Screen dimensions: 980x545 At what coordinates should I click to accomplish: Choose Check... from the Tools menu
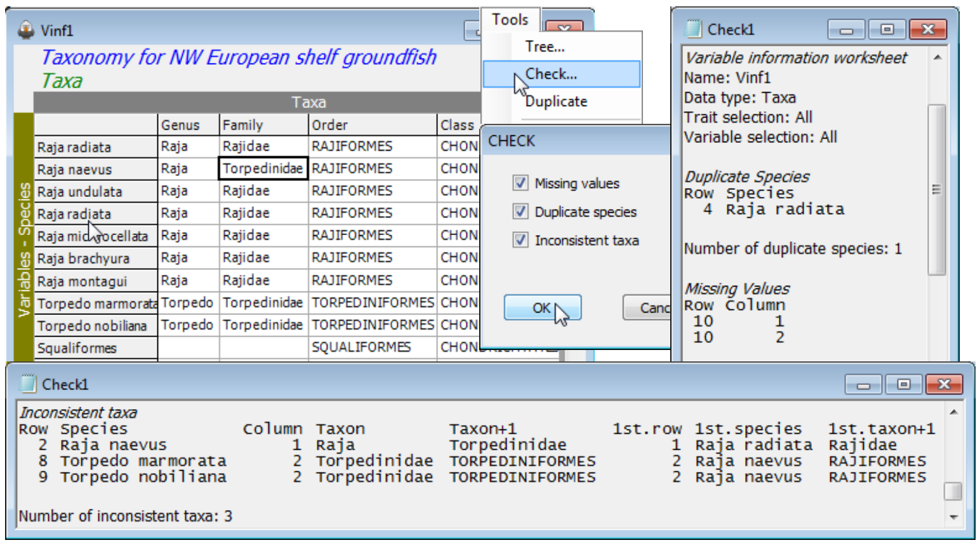pos(562,74)
